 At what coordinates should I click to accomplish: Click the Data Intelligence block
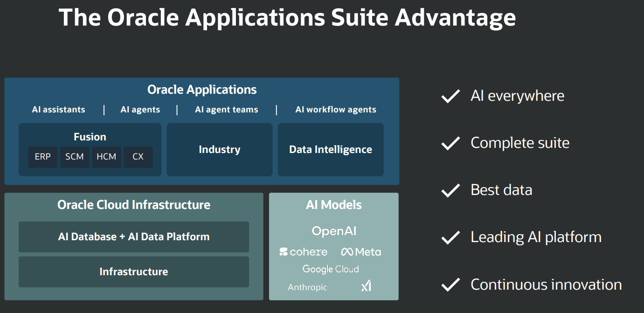coord(331,150)
